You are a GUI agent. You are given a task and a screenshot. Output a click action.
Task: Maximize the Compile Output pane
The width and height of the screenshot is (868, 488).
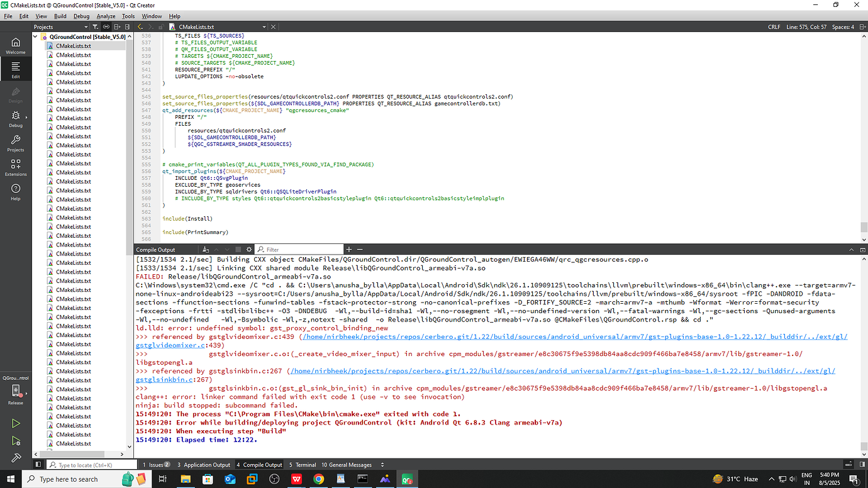862,248
